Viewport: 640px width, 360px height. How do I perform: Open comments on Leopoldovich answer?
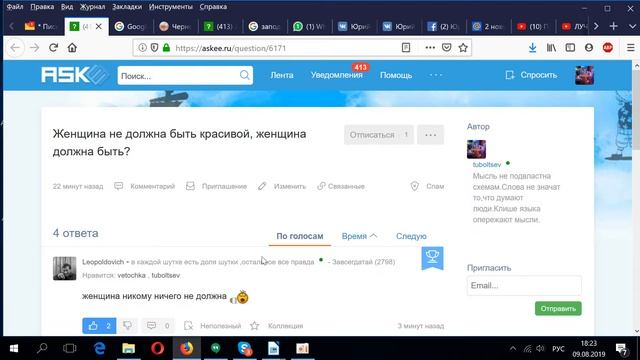tap(158, 326)
